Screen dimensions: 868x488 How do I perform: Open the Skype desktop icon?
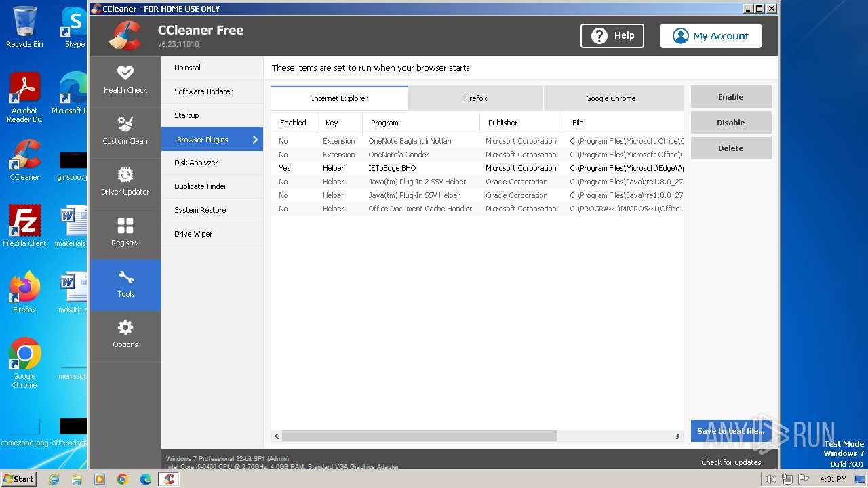coord(73,27)
